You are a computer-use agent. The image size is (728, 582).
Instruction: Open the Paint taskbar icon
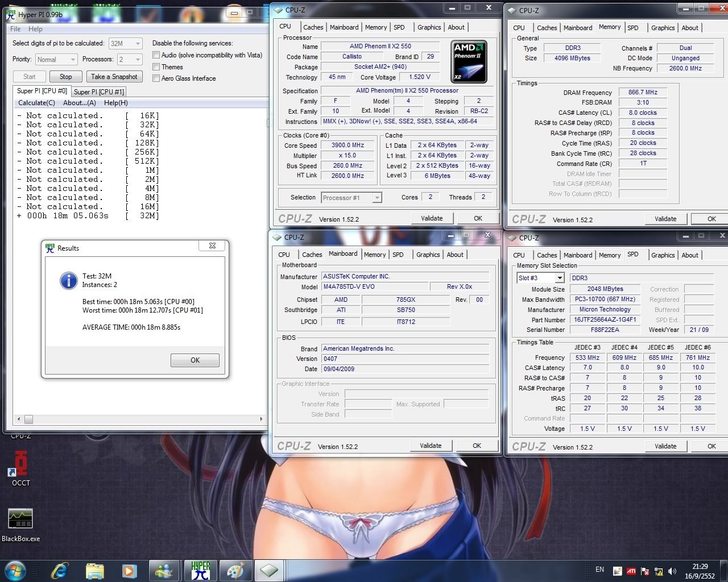point(235,570)
